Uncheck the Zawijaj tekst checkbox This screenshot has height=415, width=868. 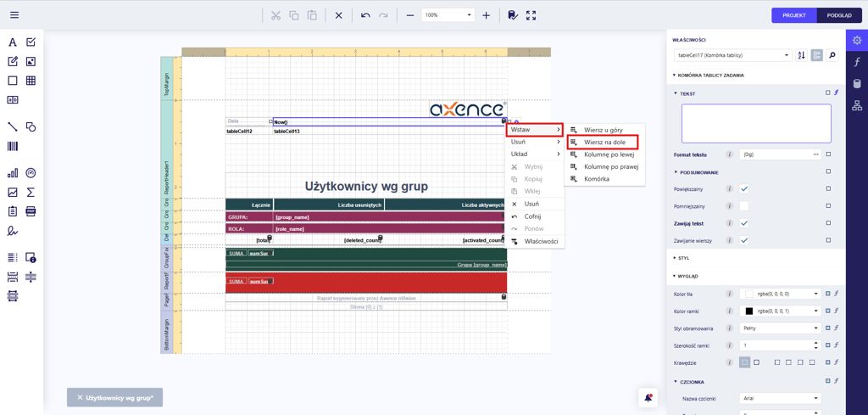click(x=743, y=223)
